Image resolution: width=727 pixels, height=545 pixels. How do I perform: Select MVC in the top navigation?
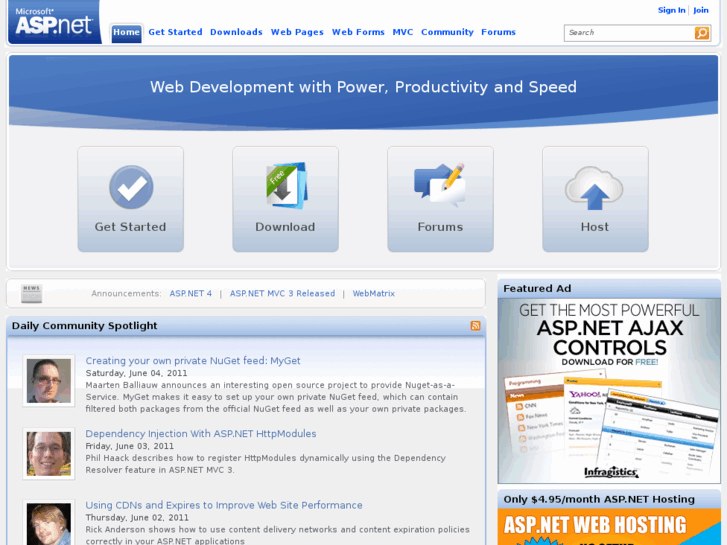point(402,32)
